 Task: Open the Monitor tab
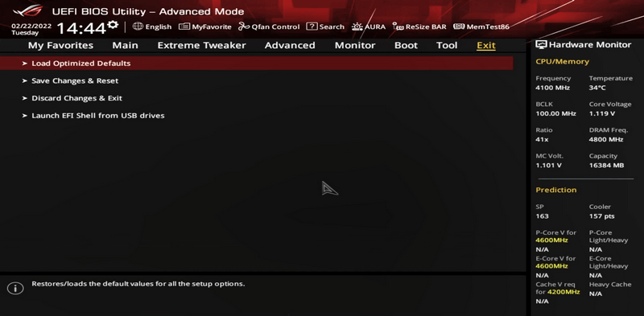[x=355, y=46]
